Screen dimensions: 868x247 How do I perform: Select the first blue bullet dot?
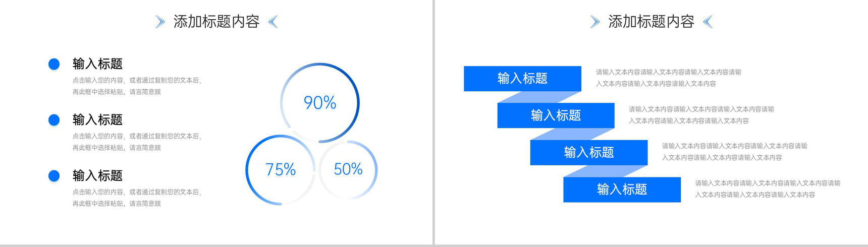(x=54, y=64)
